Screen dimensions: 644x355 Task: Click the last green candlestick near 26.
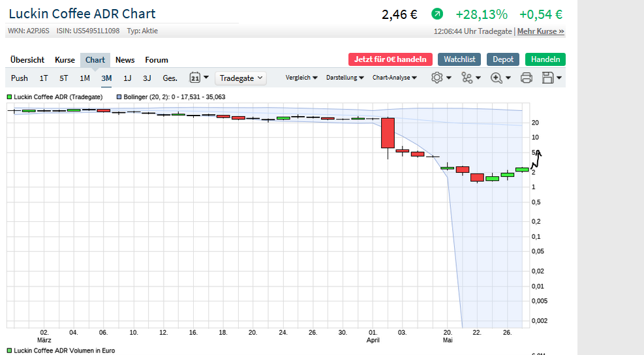pyautogui.click(x=522, y=169)
